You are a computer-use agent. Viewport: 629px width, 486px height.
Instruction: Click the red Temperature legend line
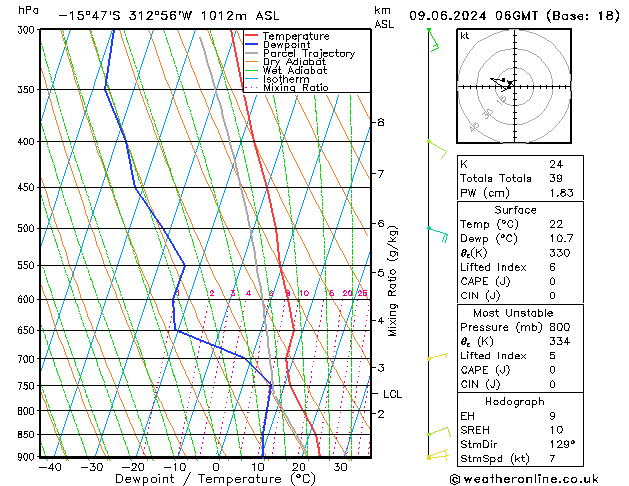(251, 37)
